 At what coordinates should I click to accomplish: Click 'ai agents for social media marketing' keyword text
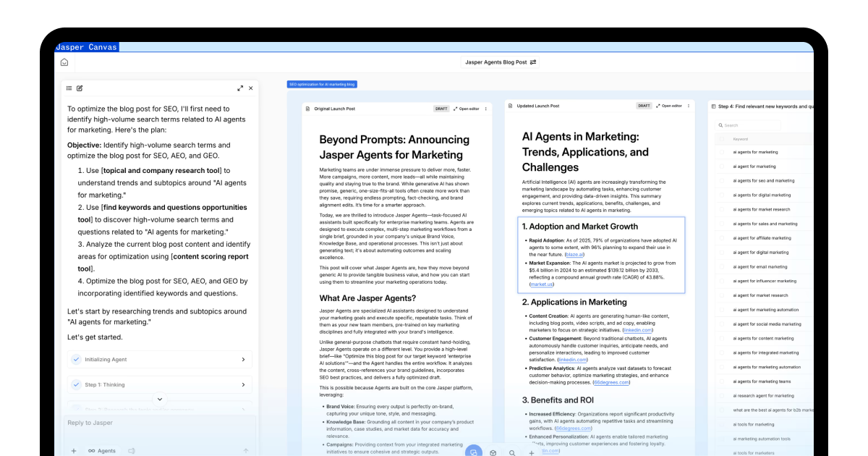pyautogui.click(x=767, y=324)
